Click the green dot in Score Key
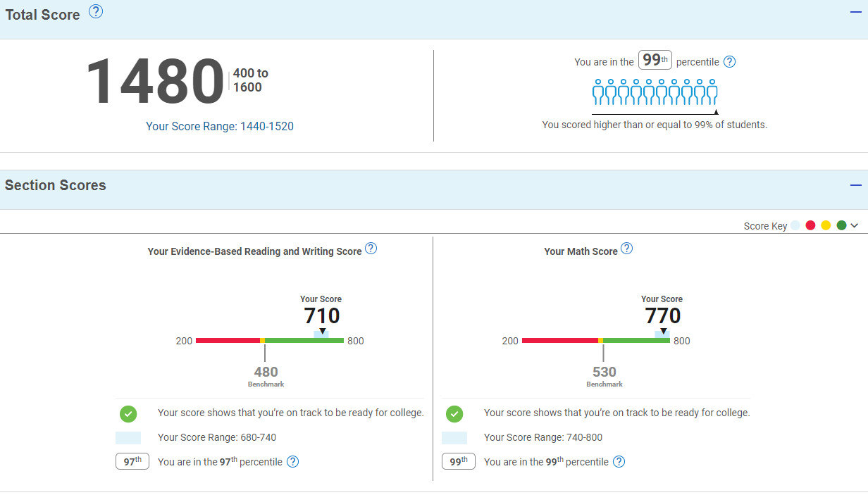Screen dimensions: 868x495 click(x=841, y=226)
